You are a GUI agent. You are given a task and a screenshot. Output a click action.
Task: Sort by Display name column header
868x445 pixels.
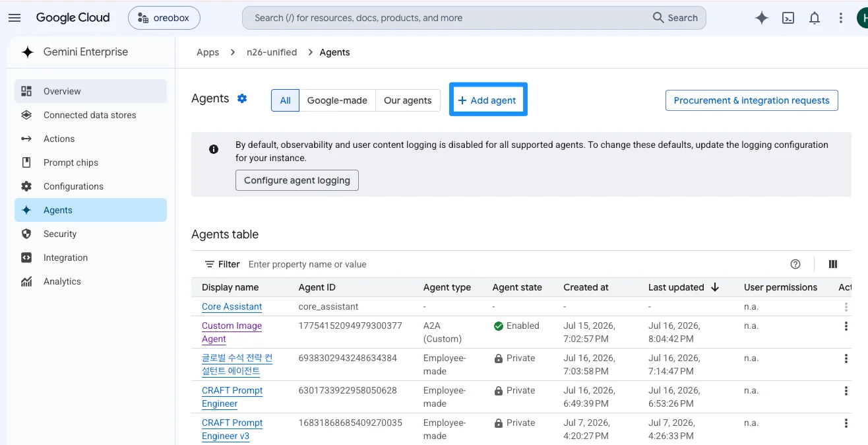click(230, 287)
